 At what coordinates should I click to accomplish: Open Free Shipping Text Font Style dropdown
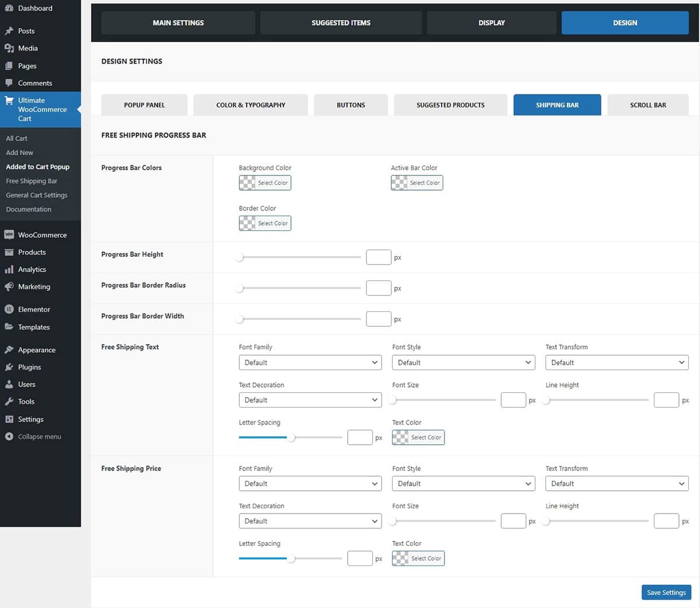(464, 363)
